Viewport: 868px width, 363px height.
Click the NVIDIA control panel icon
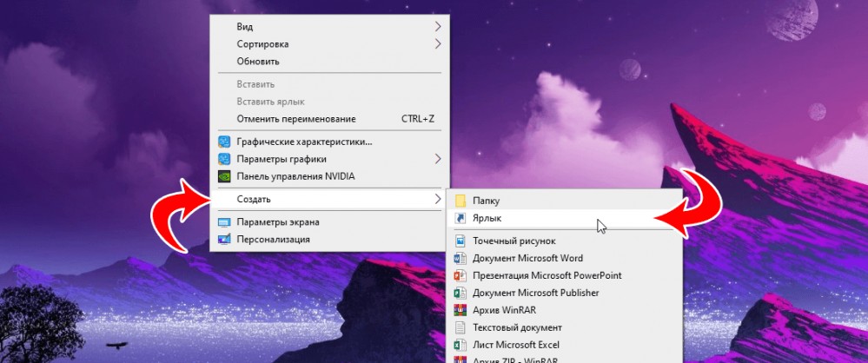coord(224,177)
